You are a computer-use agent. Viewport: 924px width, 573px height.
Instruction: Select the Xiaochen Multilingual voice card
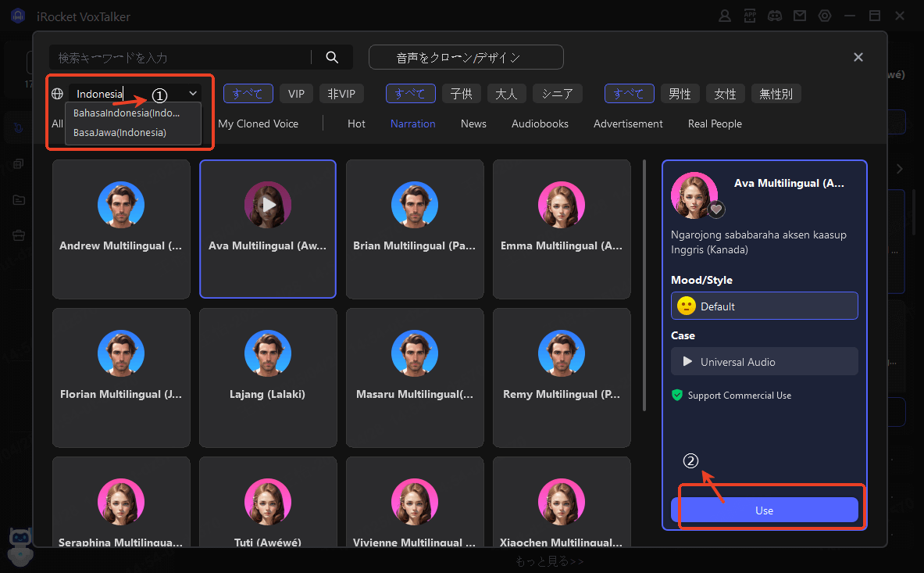coord(562,503)
